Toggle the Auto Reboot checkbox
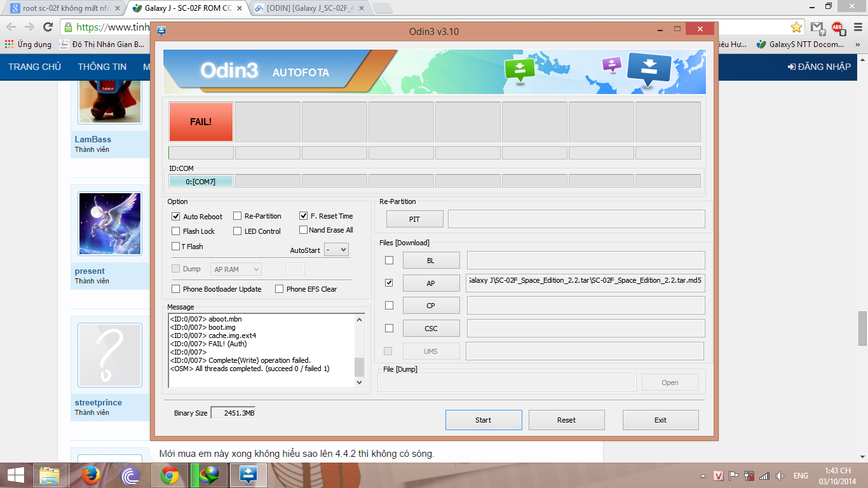This screenshot has height=488, width=868. (176, 217)
